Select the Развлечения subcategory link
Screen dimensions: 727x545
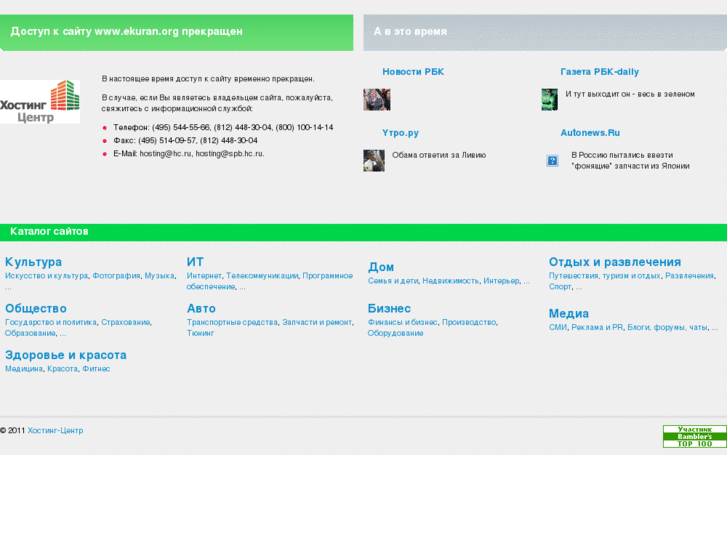pos(689,276)
